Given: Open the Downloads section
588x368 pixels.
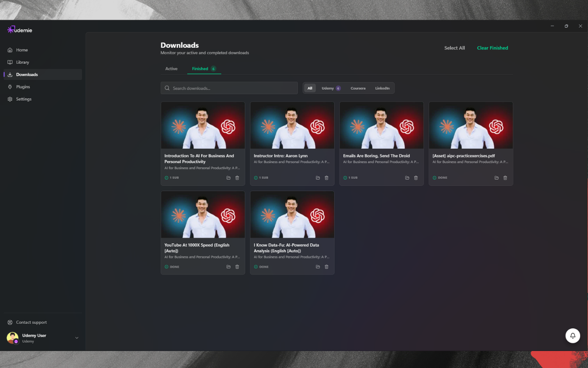Looking at the screenshot, I should click(x=43, y=75).
